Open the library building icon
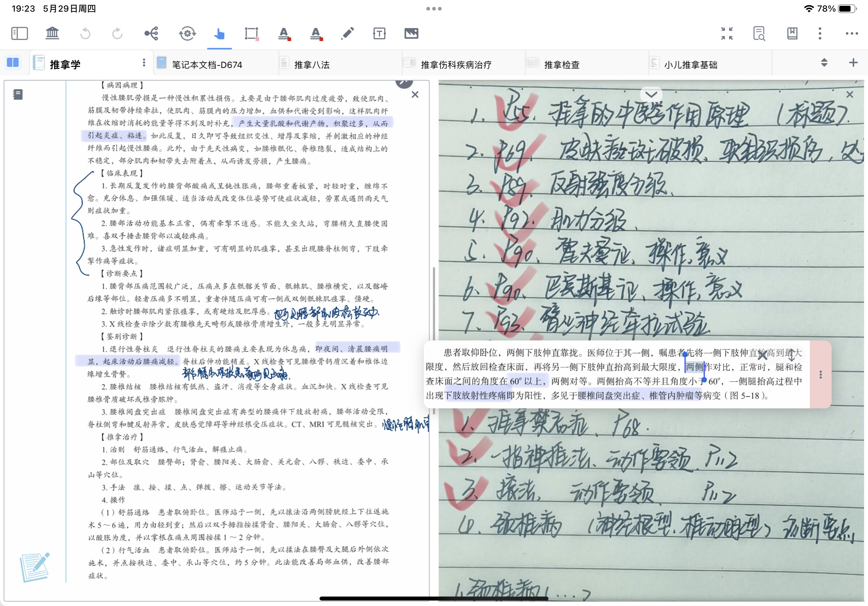This screenshot has width=868, height=606. (x=52, y=34)
